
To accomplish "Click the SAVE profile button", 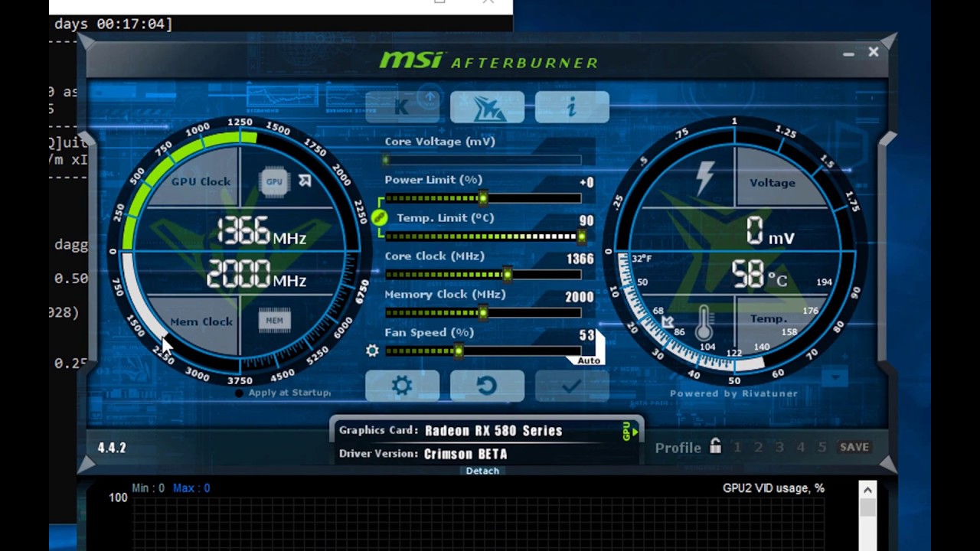I will (854, 447).
